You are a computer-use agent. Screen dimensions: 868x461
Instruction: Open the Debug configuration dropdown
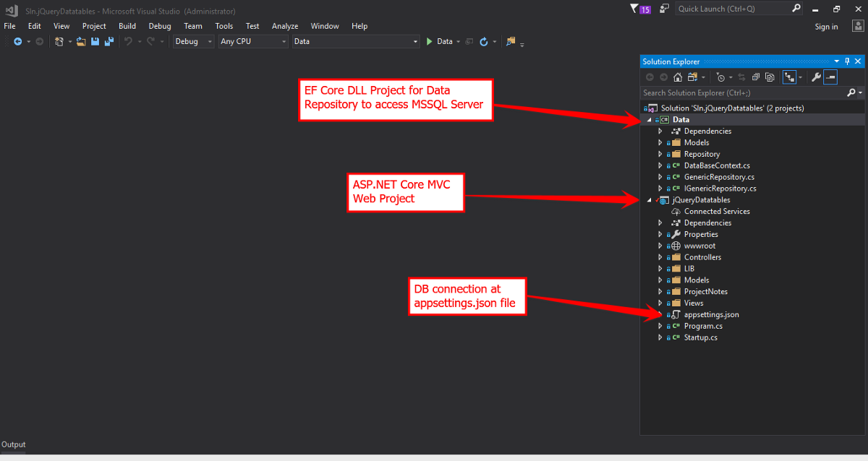pos(194,41)
